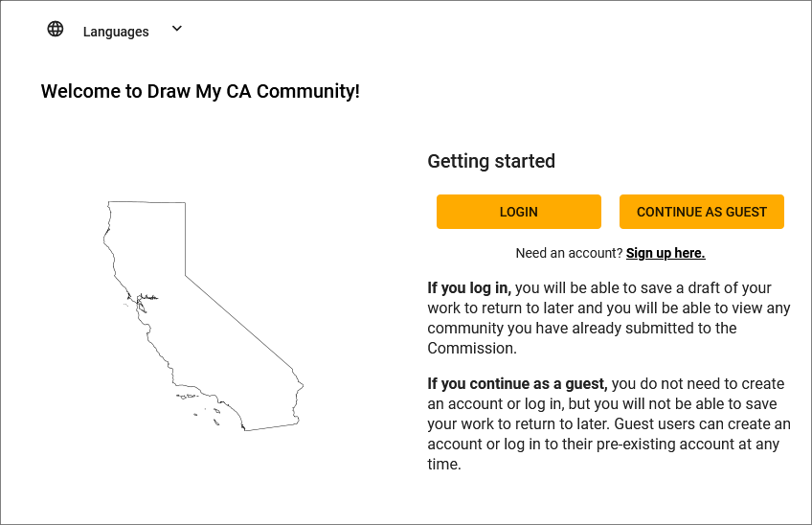812x525 pixels.
Task: Click bold 'If you continue as a guest,' text
Action: [517, 383]
